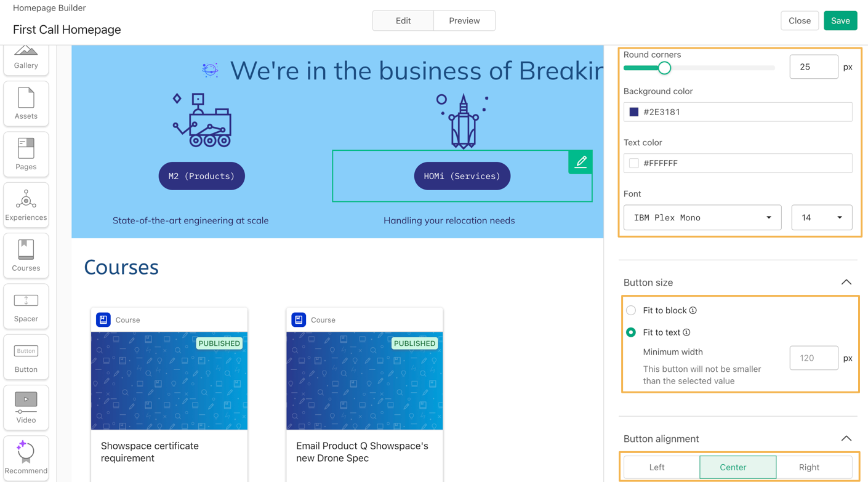Select Fit to text radio option
This screenshot has width=868, height=482.
631,332
